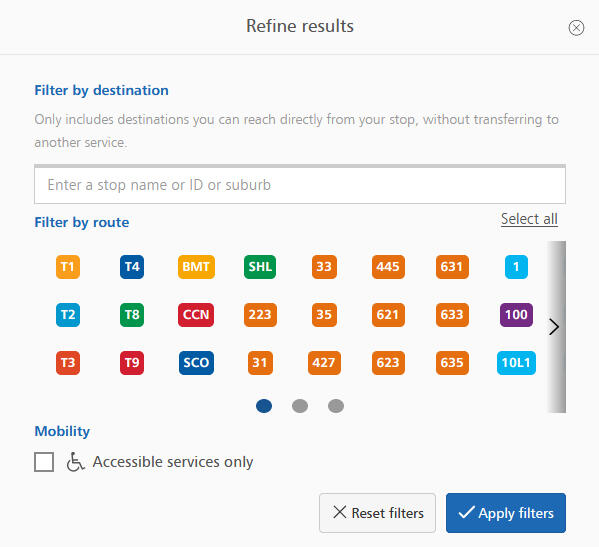Choose the BMT route icon
599x547 pixels.
click(196, 267)
